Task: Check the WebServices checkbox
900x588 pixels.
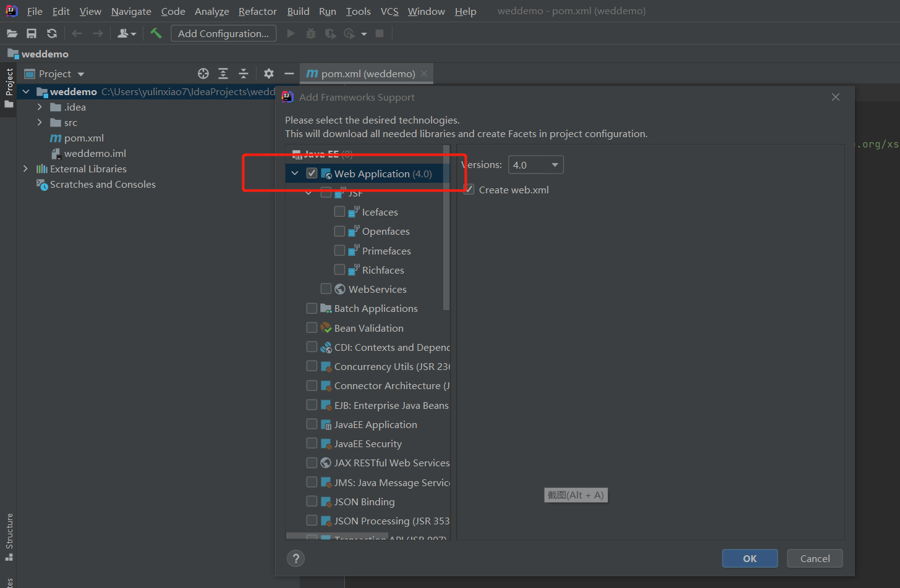Action: point(326,288)
